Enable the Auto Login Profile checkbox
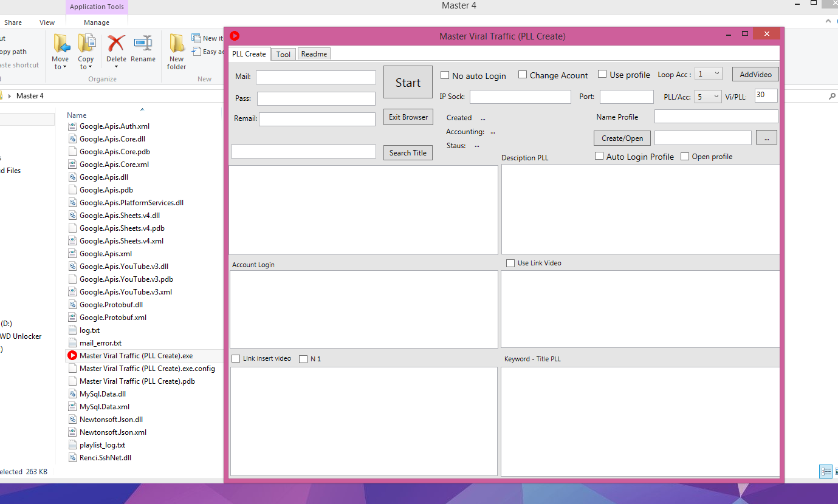Screen dimensions: 838x504 pos(599,156)
